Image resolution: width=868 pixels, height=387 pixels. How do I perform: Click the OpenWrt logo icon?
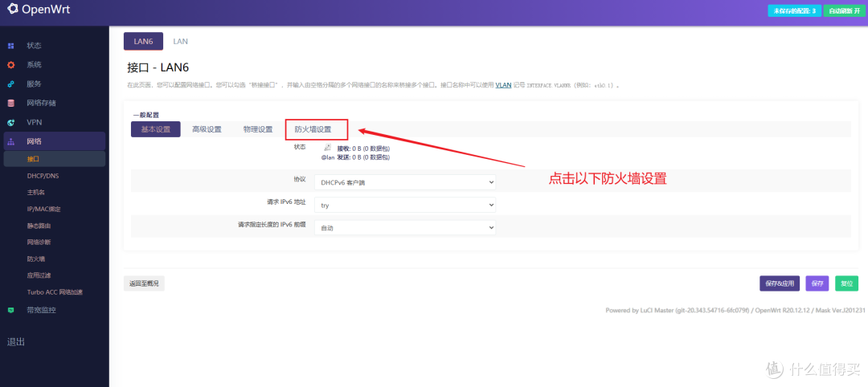pyautogui.click(x=12, y=10)
